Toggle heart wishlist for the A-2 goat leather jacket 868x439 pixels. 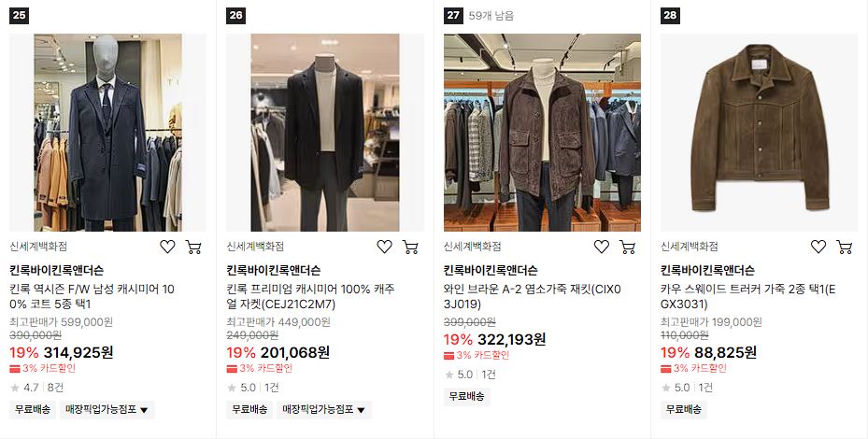[601, 247]
